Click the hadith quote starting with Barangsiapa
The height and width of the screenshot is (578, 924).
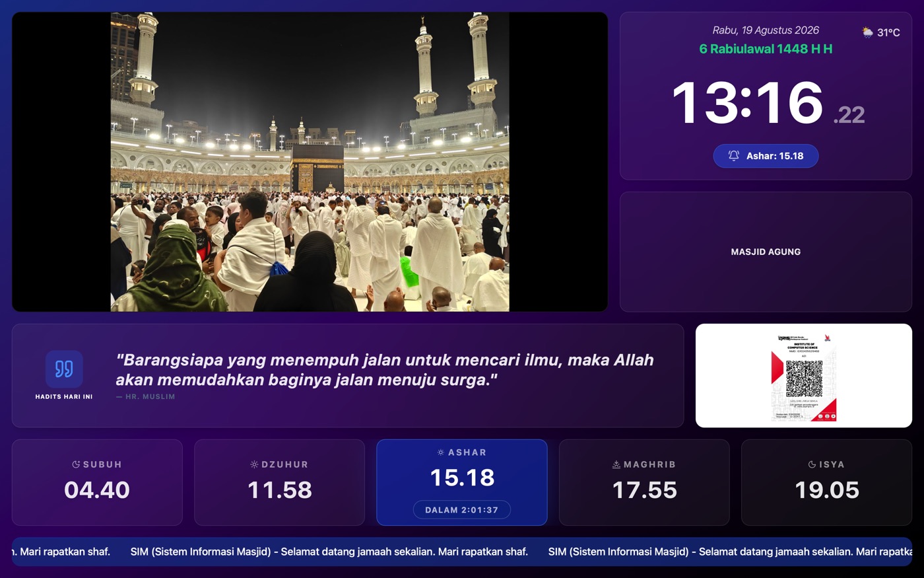(385, 370)
